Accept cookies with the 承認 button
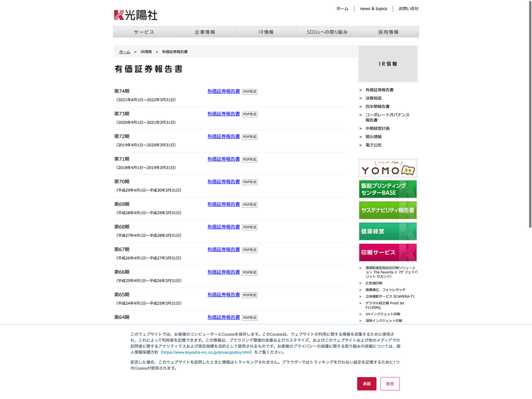The width and height of the screenshot is (532, 399). [x=366, y=384]
